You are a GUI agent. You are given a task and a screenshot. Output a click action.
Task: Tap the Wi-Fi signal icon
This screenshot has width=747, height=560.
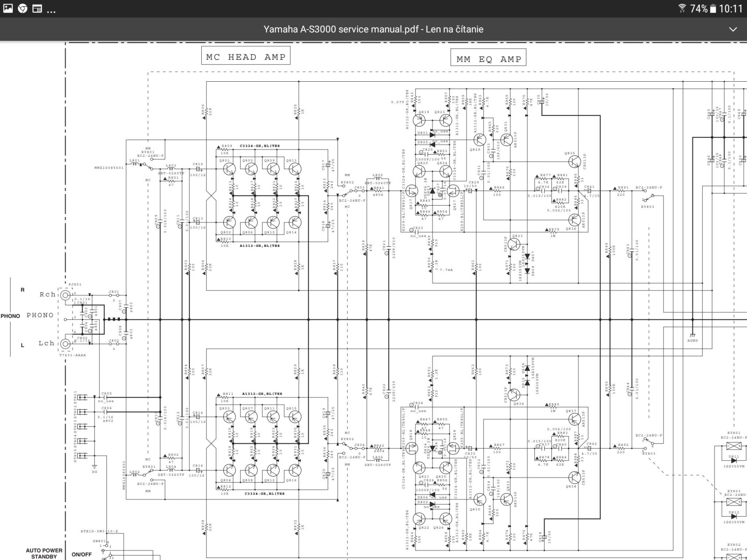(682, 8)
